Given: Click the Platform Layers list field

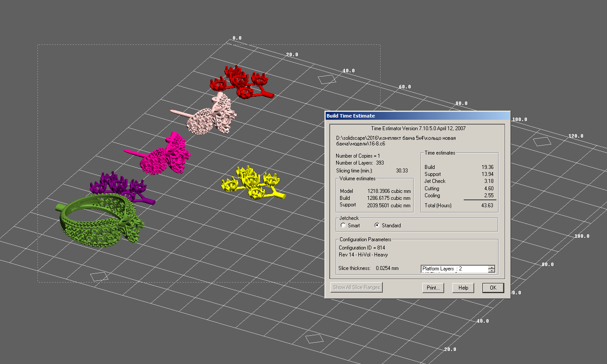Looking at the screenshot, I should click(455, 269).
